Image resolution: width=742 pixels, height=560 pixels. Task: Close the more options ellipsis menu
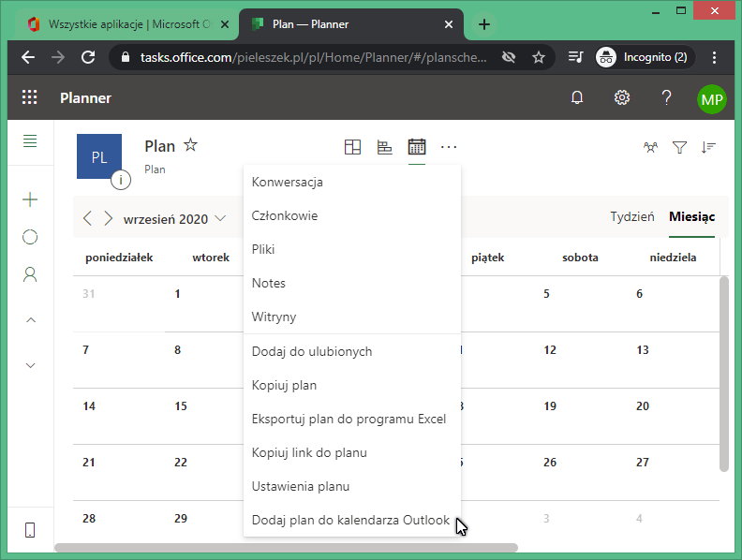(x=449, y=147)
